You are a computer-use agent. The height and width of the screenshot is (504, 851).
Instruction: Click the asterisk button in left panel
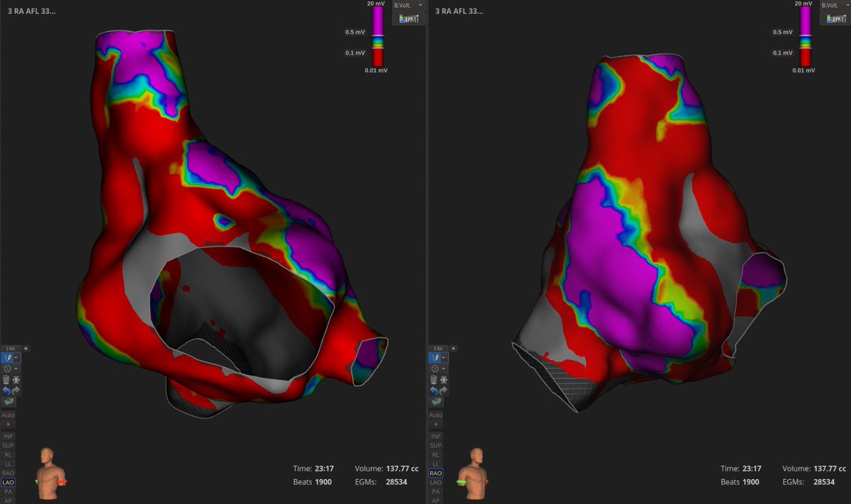click(x=9, y=425)
